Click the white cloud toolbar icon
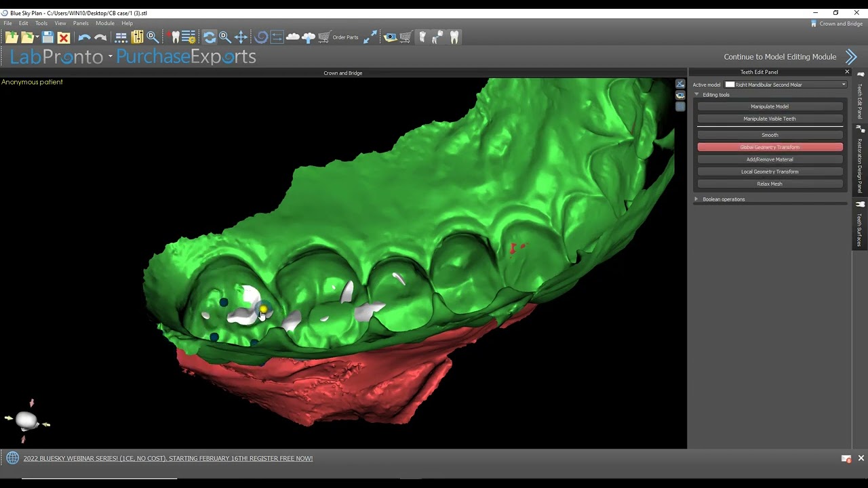 pyautogui.click(x=293, y=37)
